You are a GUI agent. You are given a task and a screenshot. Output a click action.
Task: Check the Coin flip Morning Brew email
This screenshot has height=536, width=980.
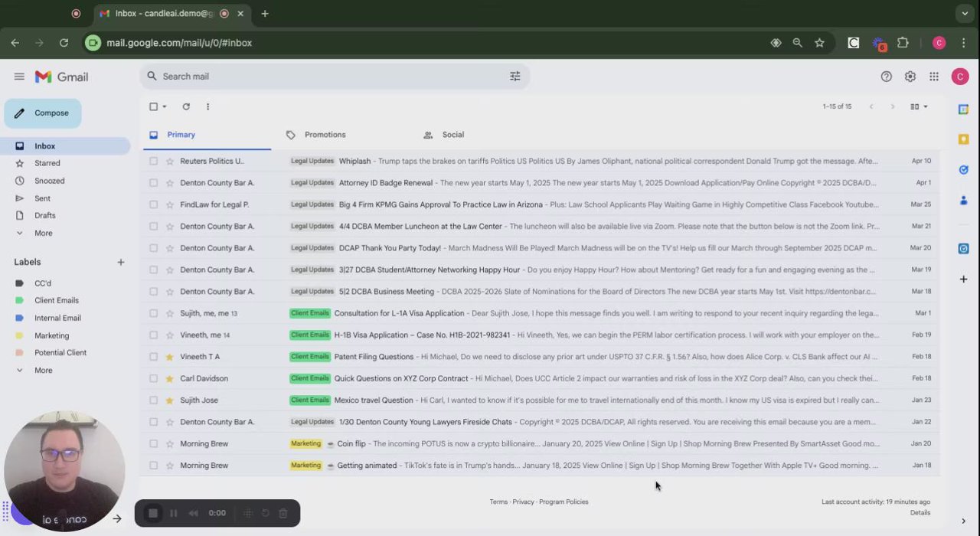click(x=153, y=443)
